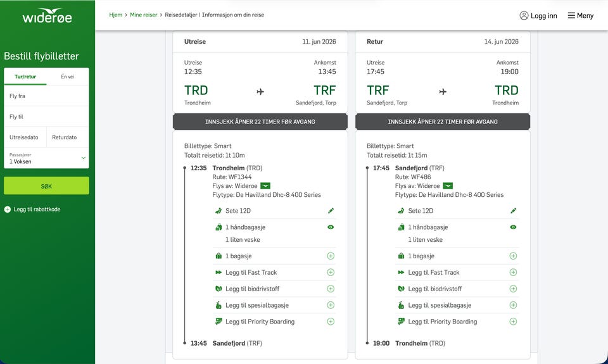Add spesialbagasje plus on return flight

click(513, 305)
